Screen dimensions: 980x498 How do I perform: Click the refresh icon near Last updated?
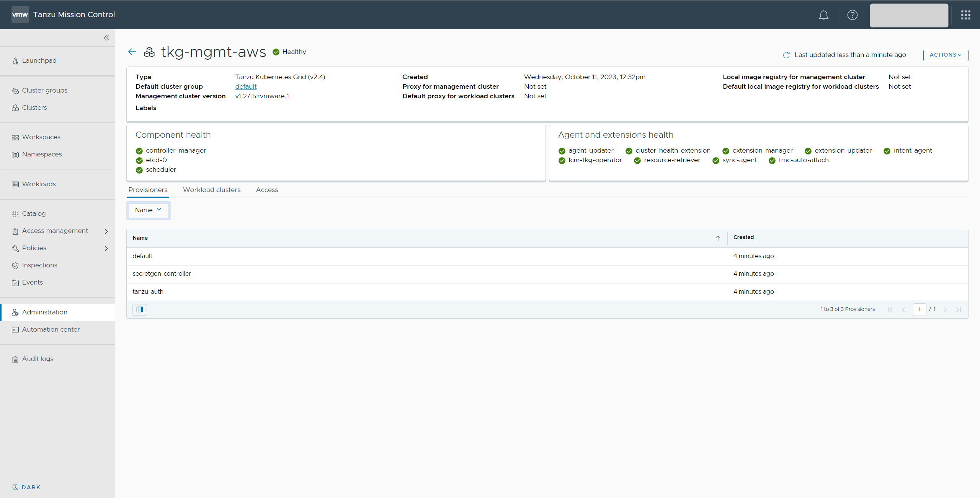(786, 55)
